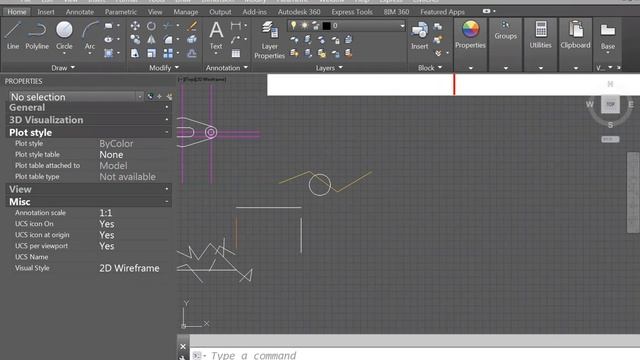Insert a Table from Annotation panel
Viewport: 640px width, 360px height.
coord(236,53)
